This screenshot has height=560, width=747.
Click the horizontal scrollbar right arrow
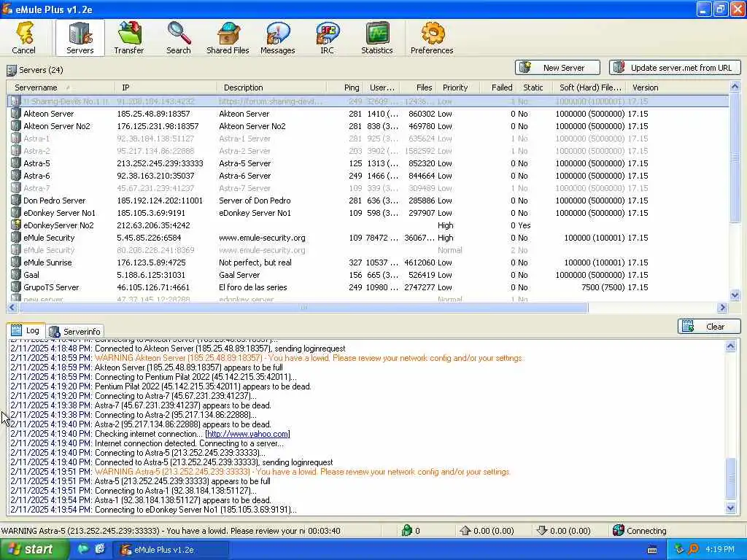pyautogui.click(x=723, y=308)
